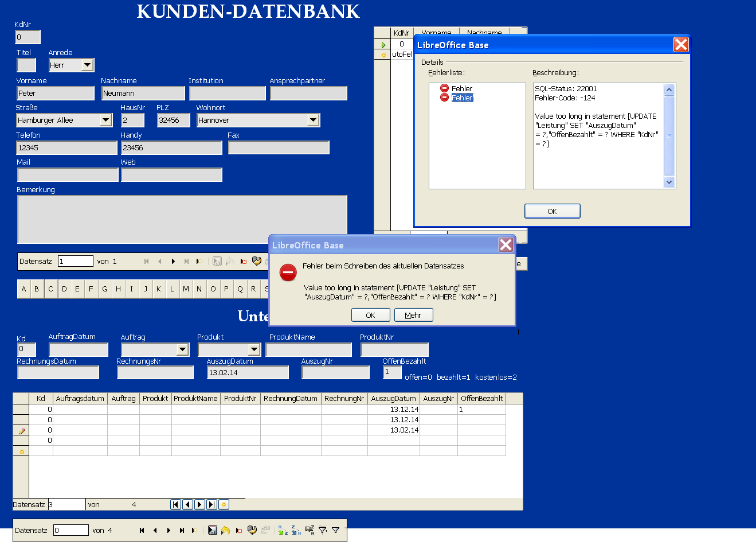This screenshot has width=756, height=545.
Task: Click KdNr column header in upper grid
Action: tap(402, 33)
